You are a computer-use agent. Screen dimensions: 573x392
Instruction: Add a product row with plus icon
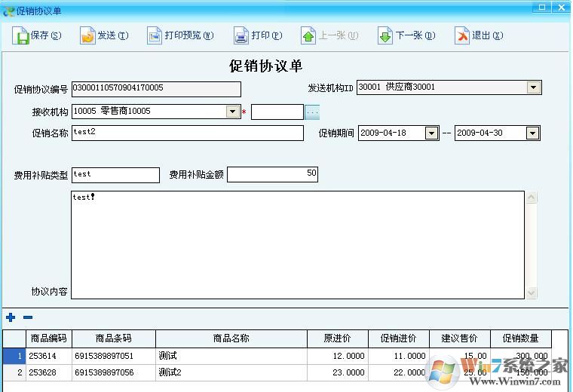pos(11,317)
